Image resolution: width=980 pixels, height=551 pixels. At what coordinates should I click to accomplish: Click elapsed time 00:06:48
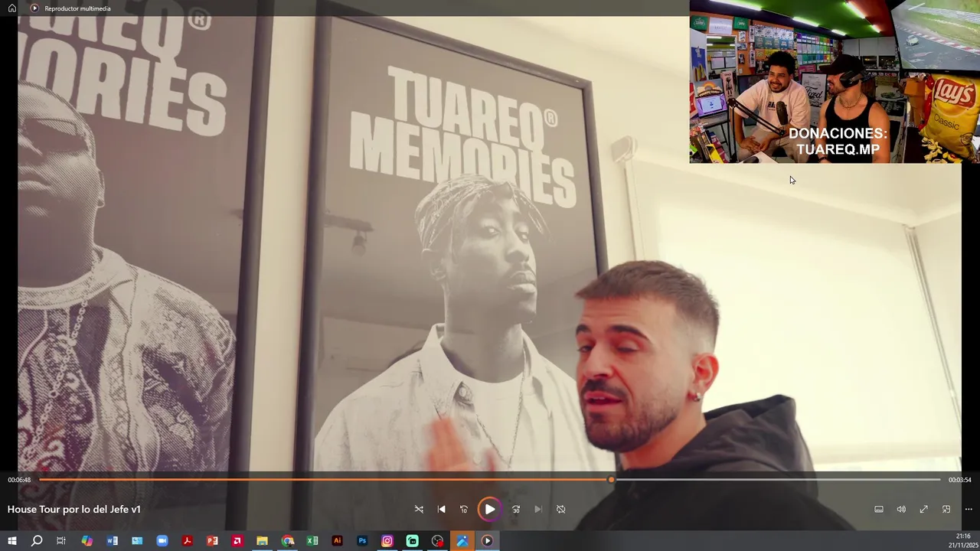point(19,480)
